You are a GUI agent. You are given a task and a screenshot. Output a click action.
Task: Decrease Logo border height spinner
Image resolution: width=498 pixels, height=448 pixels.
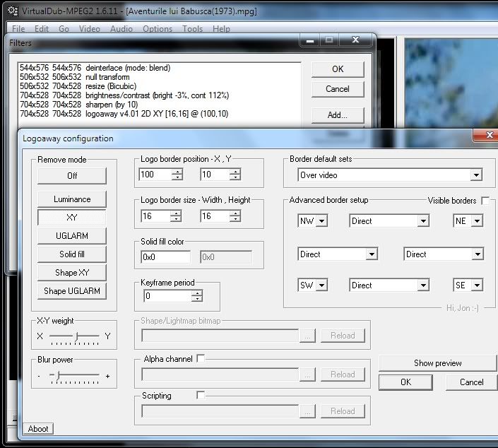[235, 219]
